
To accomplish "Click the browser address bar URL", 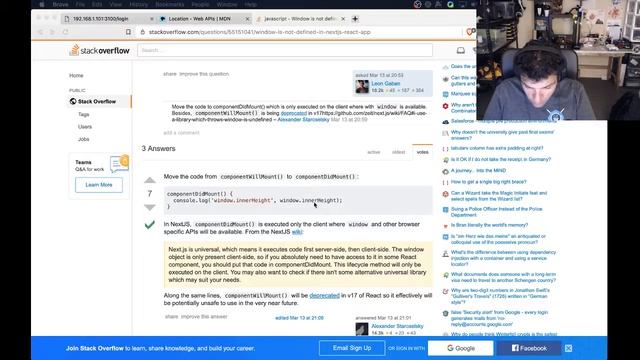I will click(260, 32).
